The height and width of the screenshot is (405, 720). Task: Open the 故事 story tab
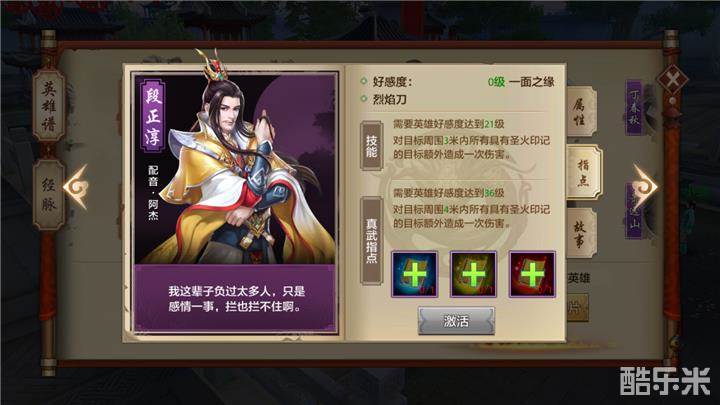pos(580,233)
